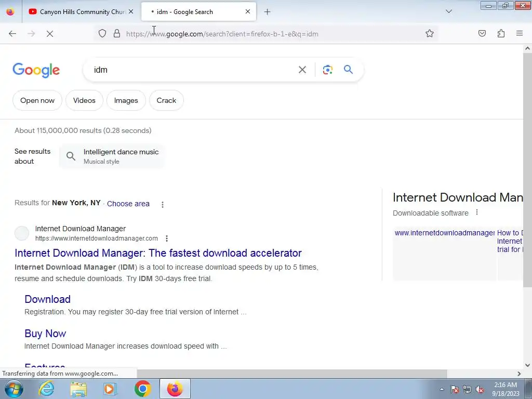The width and height of the screenshot is (532, 399).
Task: Click inside the Google search input field
Action: pyautogui.click(x=193, y=70)
